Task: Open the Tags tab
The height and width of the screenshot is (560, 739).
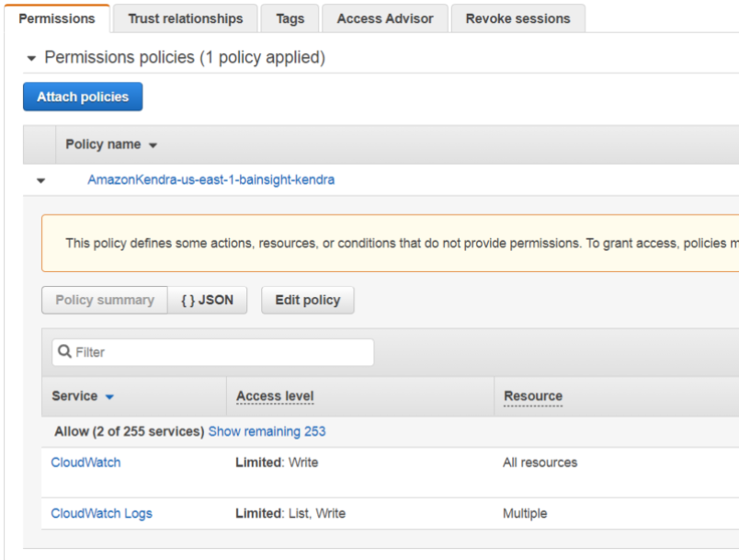Action: tap(290, 18)
